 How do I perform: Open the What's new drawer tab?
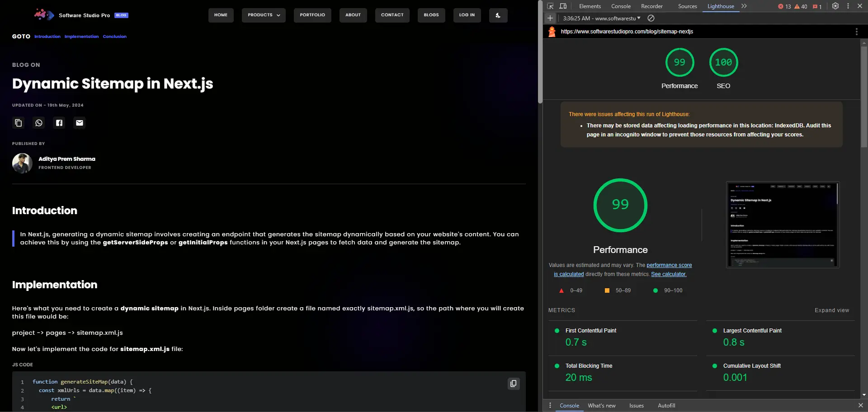coord(602,406)
